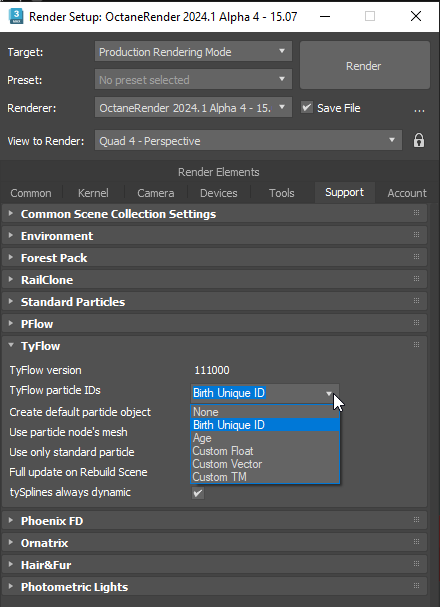Expand the Common Scene Collection Settings rollout
This screenshot has height=607, width=440.
[x=11, y=213]
